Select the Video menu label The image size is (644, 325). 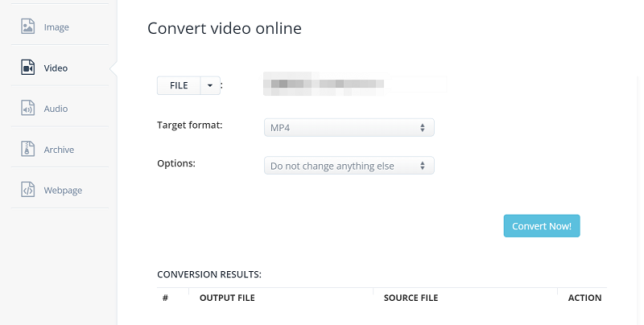coord(56,68)
